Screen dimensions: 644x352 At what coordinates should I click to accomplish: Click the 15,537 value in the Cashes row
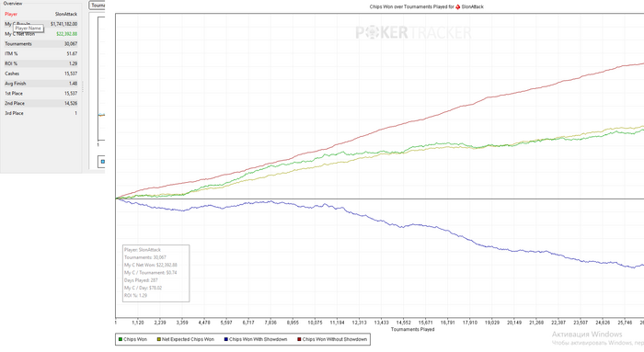pyautogui.click(x=71, y=74)
